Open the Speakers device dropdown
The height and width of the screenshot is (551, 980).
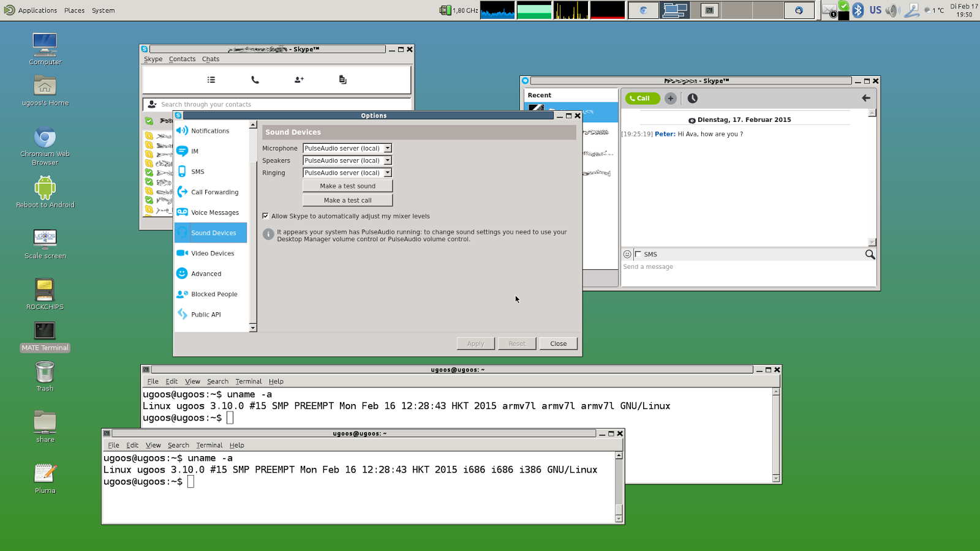347,160
